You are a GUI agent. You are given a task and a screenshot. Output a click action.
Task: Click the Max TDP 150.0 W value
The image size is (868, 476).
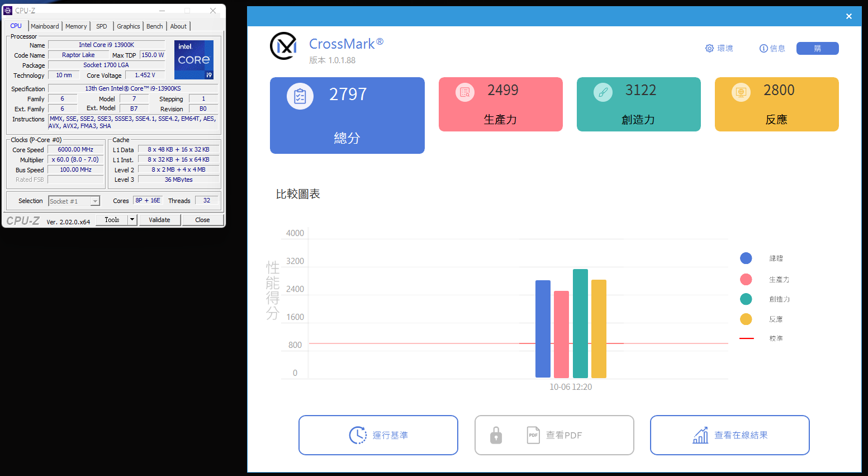pos(153,55)
